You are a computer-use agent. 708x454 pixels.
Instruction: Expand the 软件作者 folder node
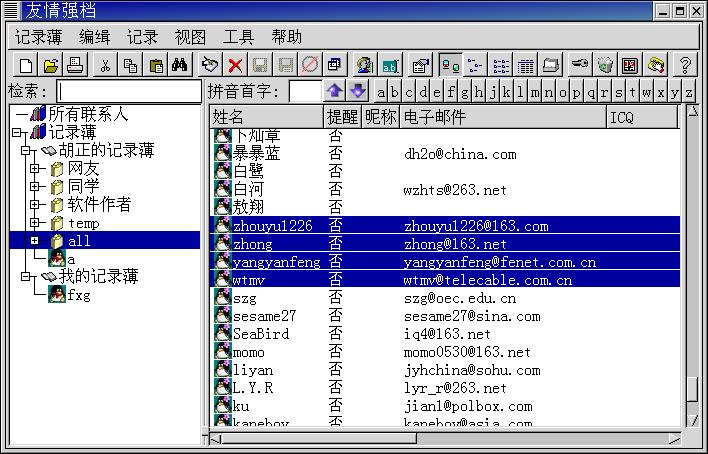pos(35,205)
